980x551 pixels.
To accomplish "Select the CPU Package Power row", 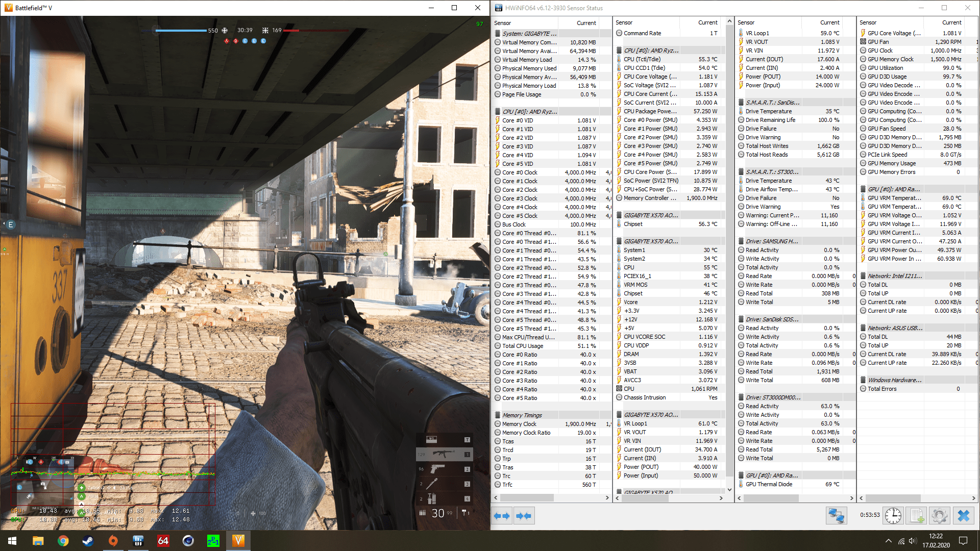I will pyautogui.click(x=669, y=111).
